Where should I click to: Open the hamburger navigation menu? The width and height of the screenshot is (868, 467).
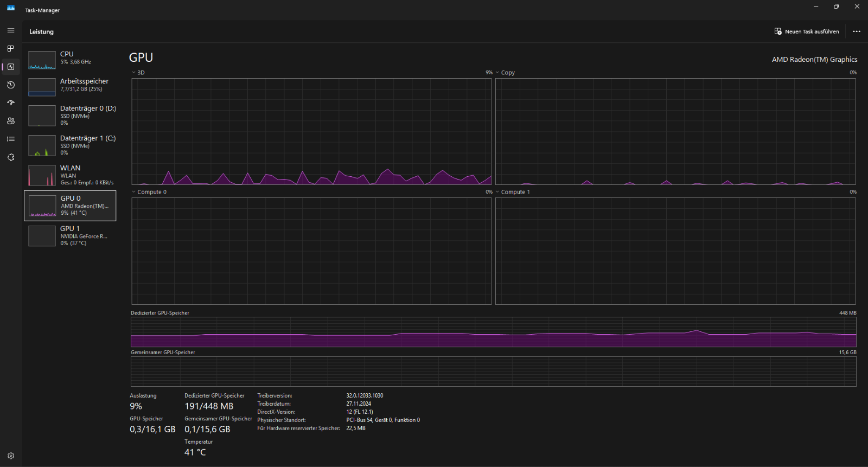pos(11,31)
